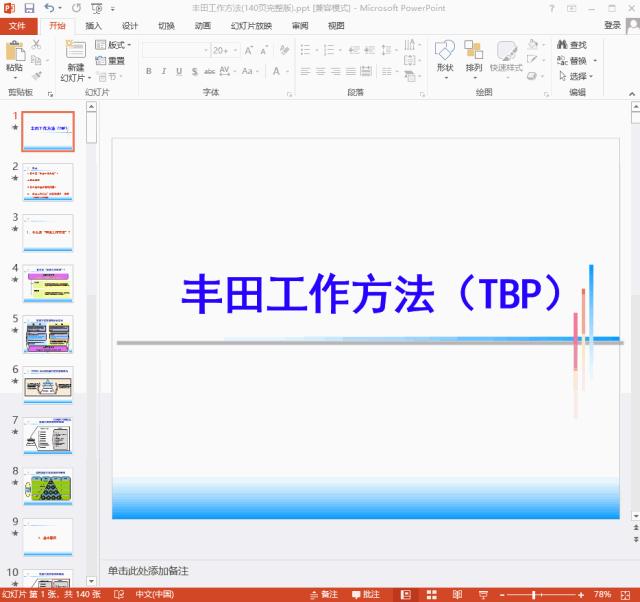Viewport: 640px width, 602px height.
Task: Click the Increase Indent icon
Action: click(x=369, y=50)
